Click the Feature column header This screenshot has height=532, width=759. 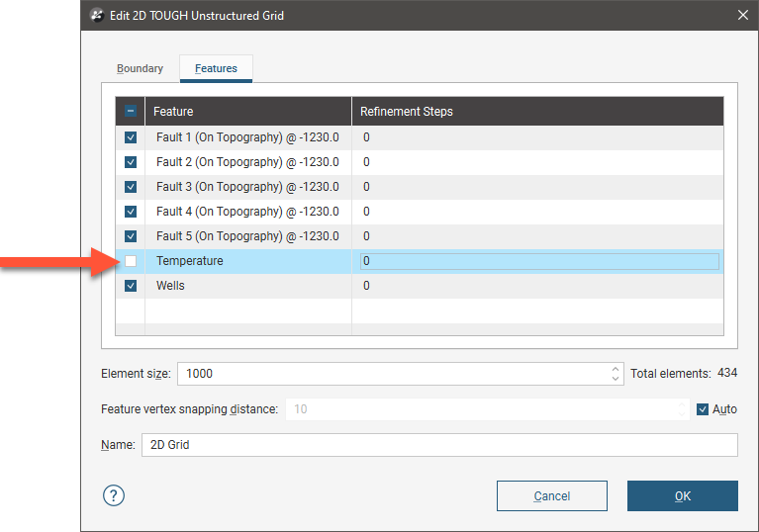[247, 112]
